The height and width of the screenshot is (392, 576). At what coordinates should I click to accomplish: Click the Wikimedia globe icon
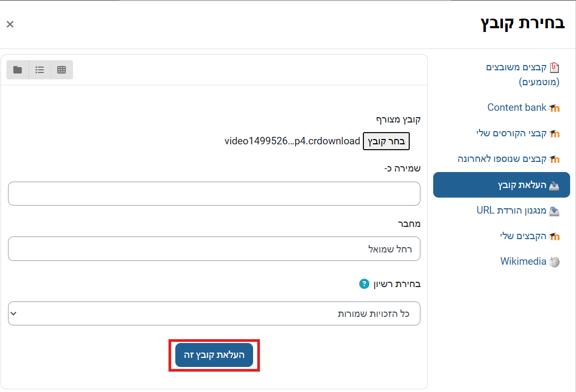pyautogui.click(x=555, y=262)
